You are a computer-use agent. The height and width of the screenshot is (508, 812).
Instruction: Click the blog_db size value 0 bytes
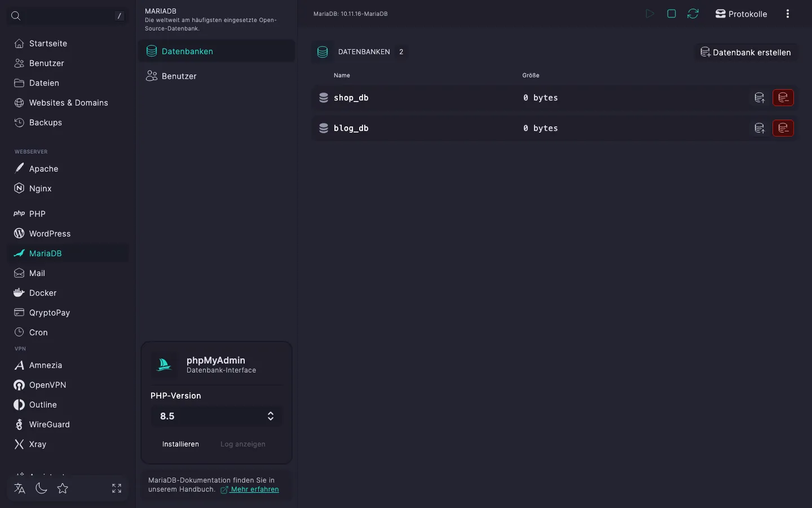coord(540,128)
